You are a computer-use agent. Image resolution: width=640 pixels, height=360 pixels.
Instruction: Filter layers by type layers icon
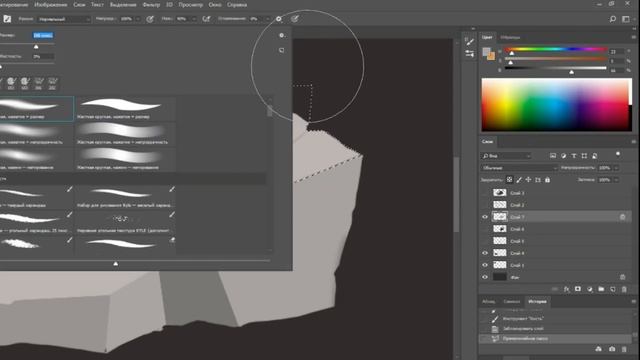point(574,156)
